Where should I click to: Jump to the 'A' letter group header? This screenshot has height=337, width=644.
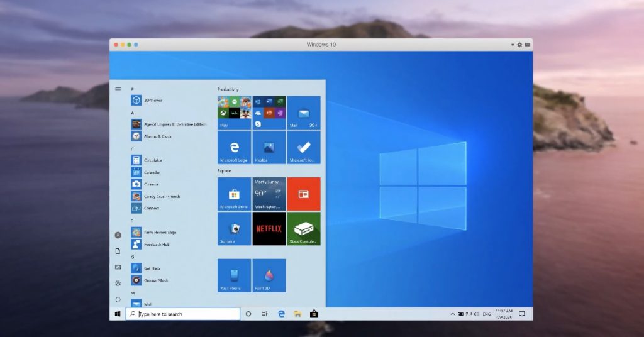(132, 113)
